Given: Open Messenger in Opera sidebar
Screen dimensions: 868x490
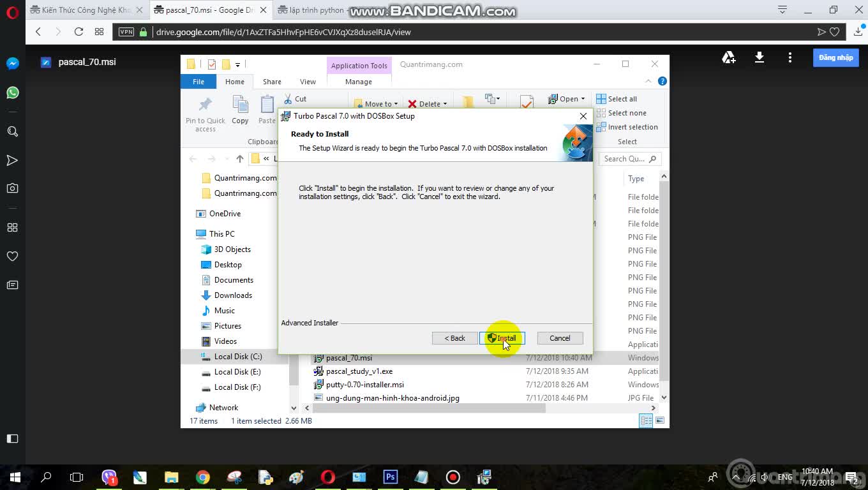Looking at the screenshot, I should click(x=12, y=63).
